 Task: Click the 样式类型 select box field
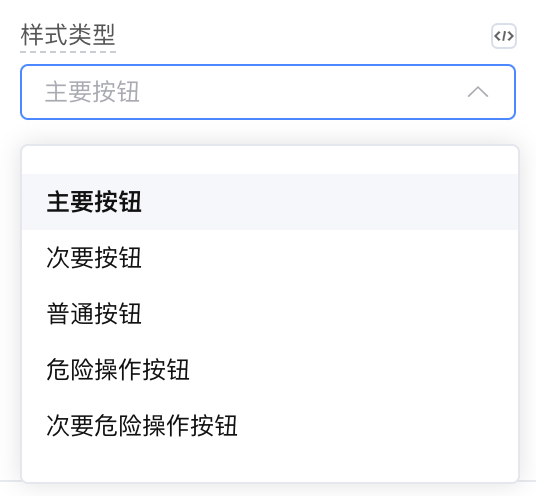pos(268,92)
